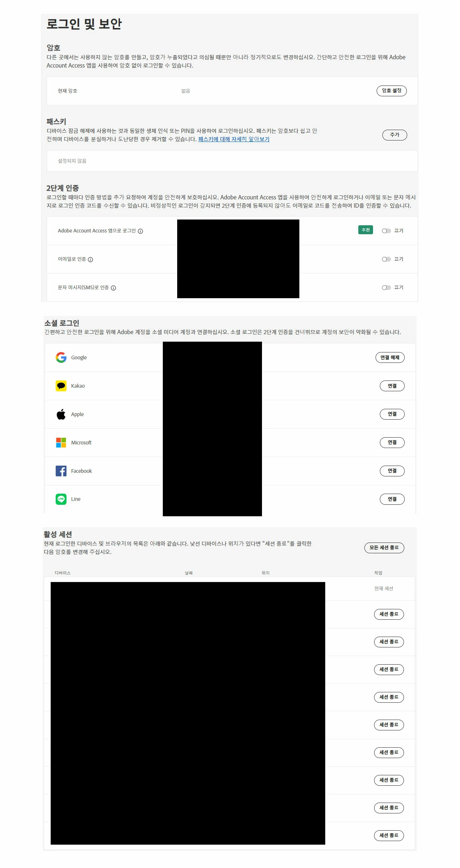
Task: Click the Facebook logo icon
Action: coord(61,471)
